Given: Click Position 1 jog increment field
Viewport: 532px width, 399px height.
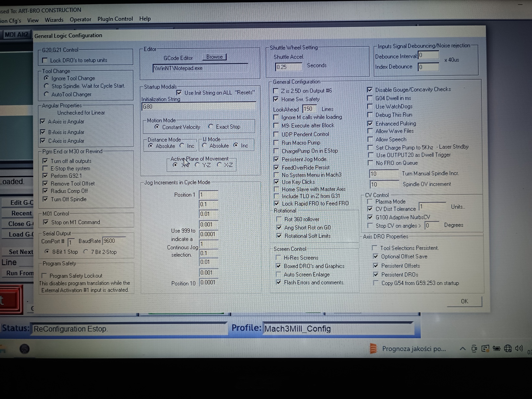Looking at the screenshot, I should [209, 195].
